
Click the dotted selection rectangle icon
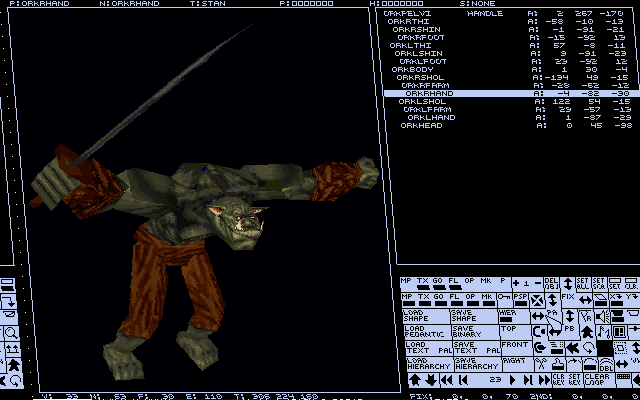tap(620, 348)
